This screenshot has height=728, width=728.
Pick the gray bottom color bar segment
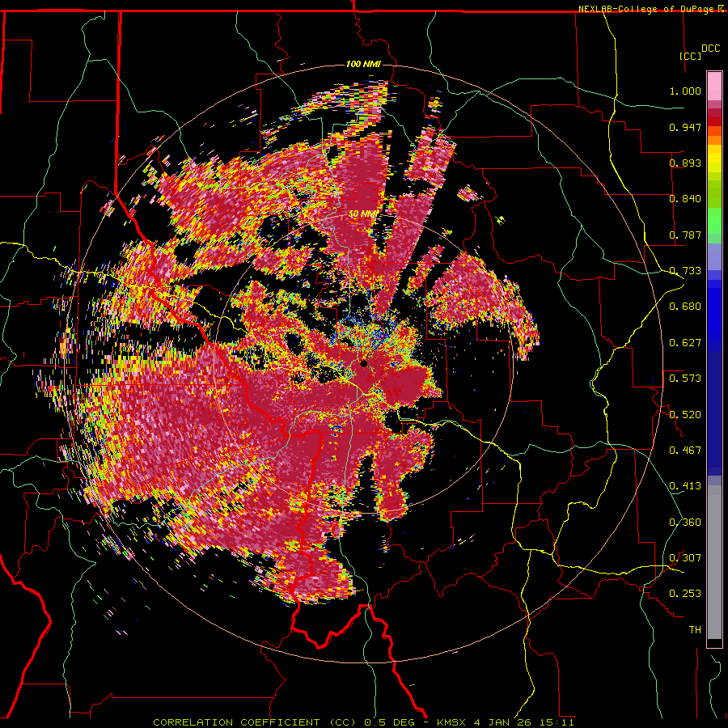[x=714, y=562]
